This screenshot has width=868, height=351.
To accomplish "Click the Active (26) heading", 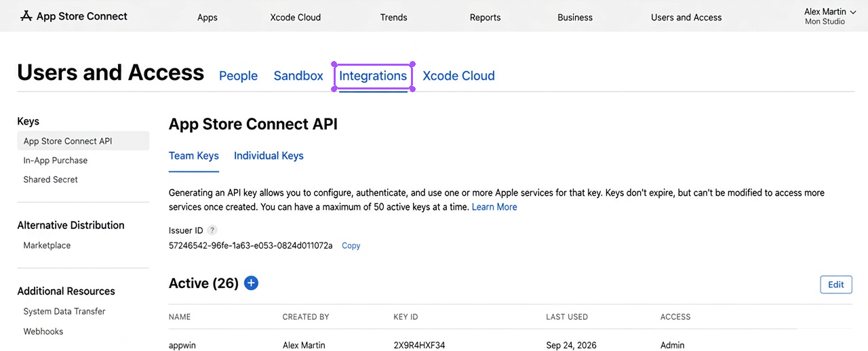I will (x=203, y=283).
